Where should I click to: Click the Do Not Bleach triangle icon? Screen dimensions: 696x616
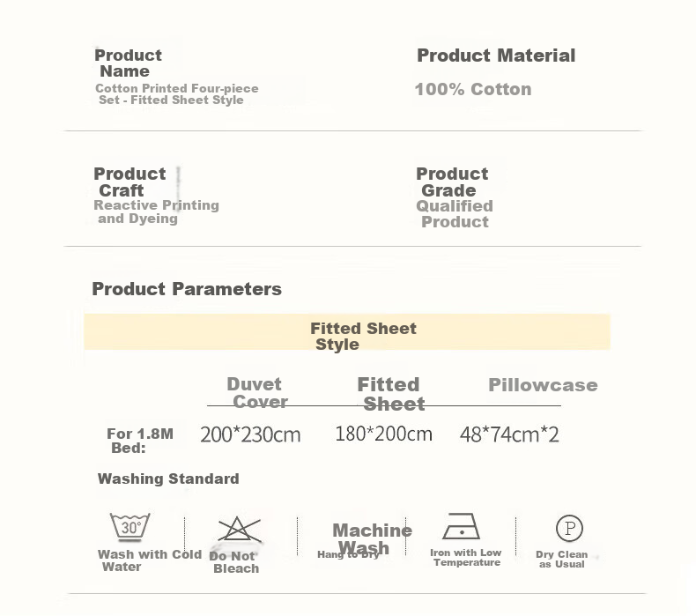(x=240, y=530)
